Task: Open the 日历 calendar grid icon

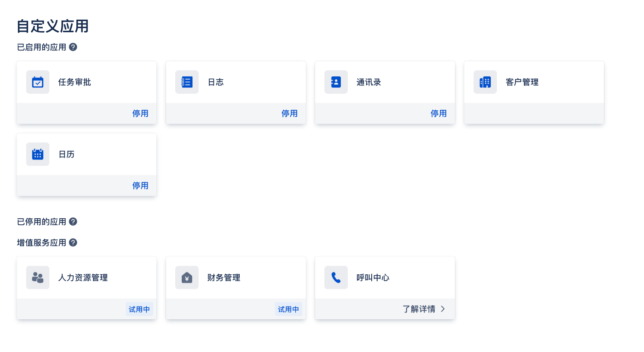Action: click(38, 154)
